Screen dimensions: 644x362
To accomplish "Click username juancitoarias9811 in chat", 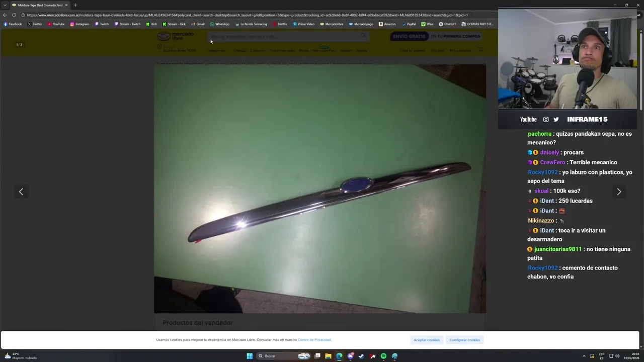I will click(558, 249).
